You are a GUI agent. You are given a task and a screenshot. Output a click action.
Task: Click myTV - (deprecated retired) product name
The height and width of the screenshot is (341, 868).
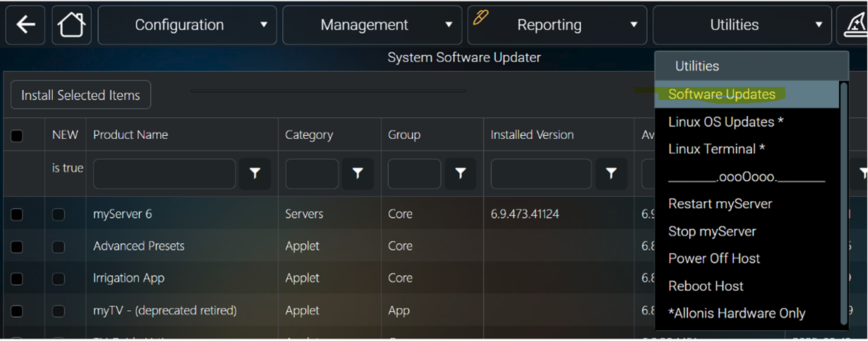[165, 310]
